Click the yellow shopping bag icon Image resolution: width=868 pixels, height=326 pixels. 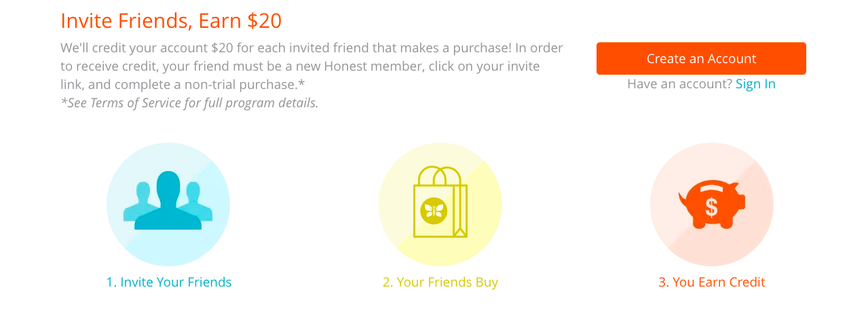point(440,202)
